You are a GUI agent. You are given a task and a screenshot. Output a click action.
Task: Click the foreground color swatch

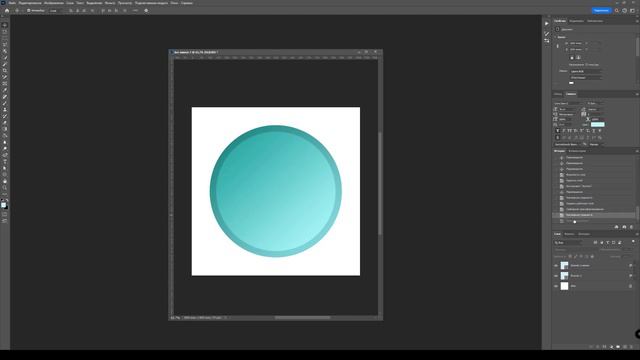pyautogui.click(x=4, y=205)
